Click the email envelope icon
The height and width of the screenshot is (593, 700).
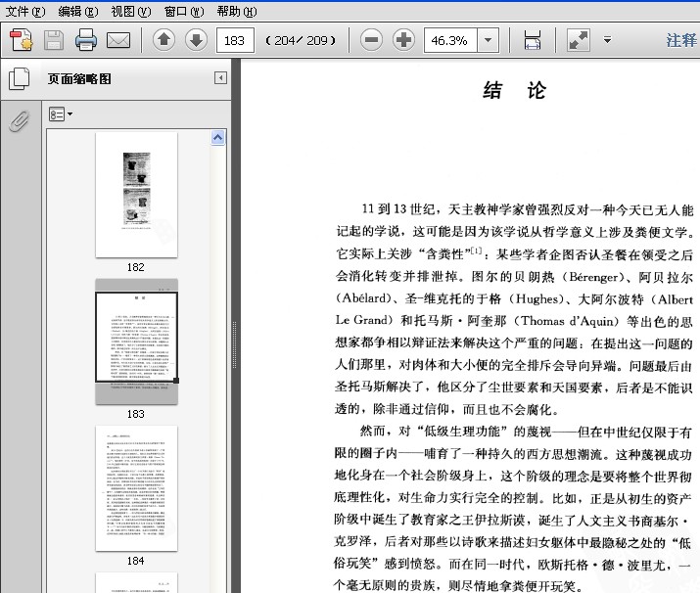(118, 40)
